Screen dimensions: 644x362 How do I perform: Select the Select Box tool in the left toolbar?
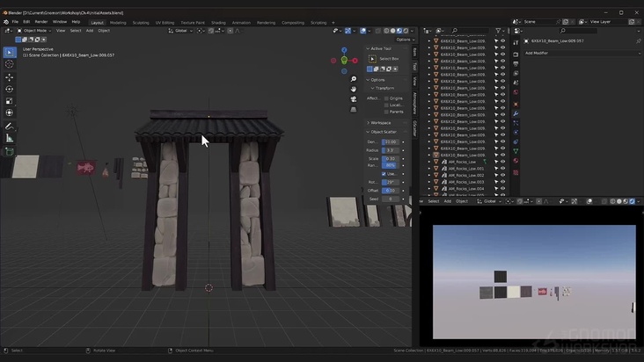click(x=10, y=52)
